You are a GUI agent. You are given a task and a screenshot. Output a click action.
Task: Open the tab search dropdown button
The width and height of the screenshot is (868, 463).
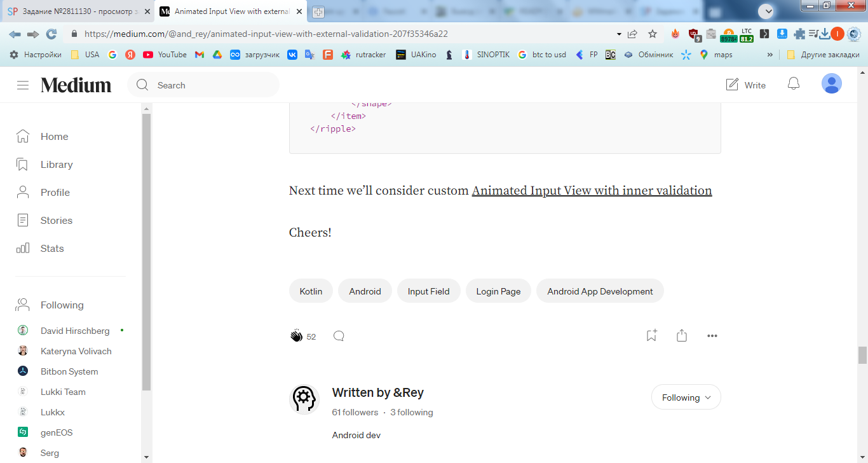point(766,11)
